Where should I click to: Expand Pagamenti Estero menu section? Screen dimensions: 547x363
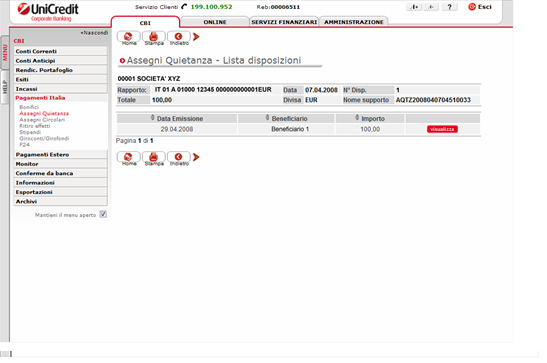click(x=61, y=154)
